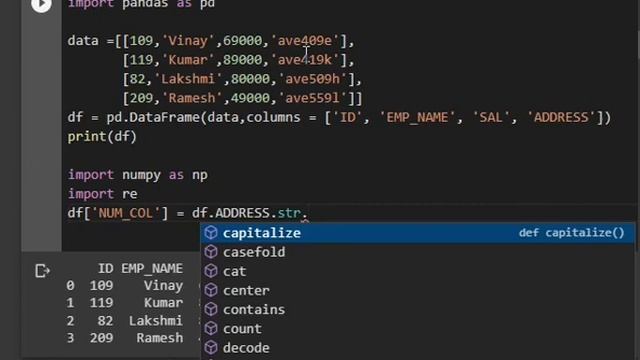This screenshot has width=640, height=360.
Task: Place cursor after 'df.ADDRESS.str.'
Action: (309, 213)
